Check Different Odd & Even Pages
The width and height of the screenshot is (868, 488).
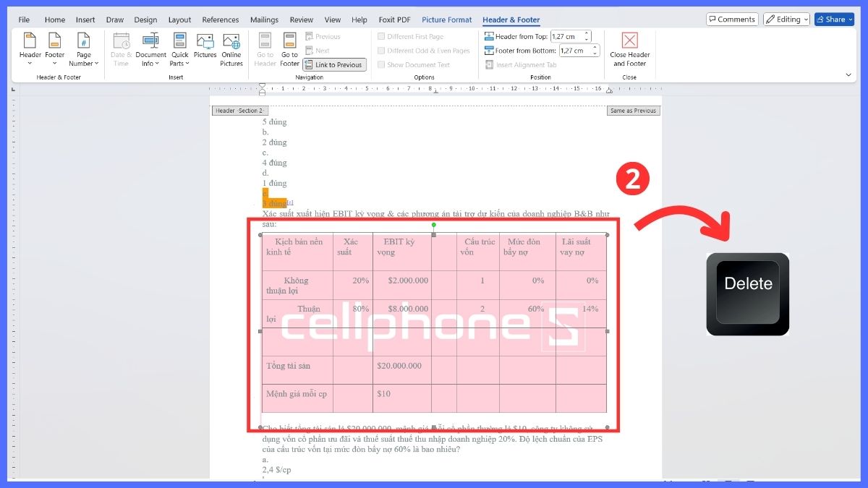381,51
